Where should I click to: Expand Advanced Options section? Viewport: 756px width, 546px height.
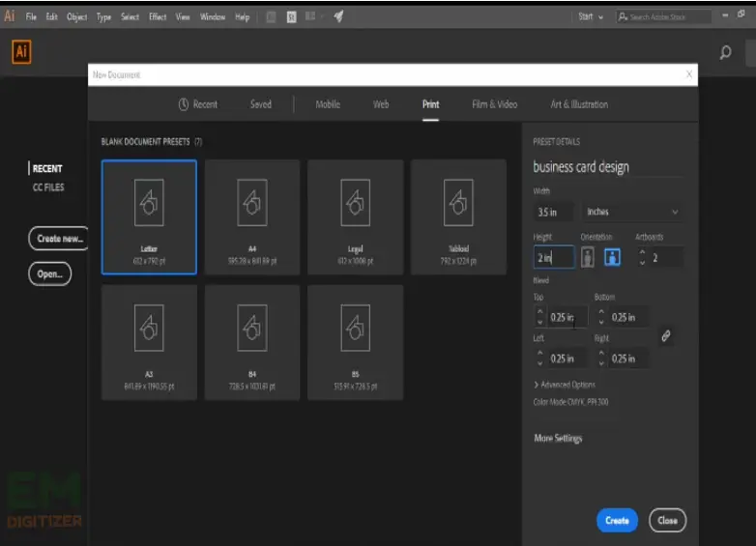click(x=565, y=385)
